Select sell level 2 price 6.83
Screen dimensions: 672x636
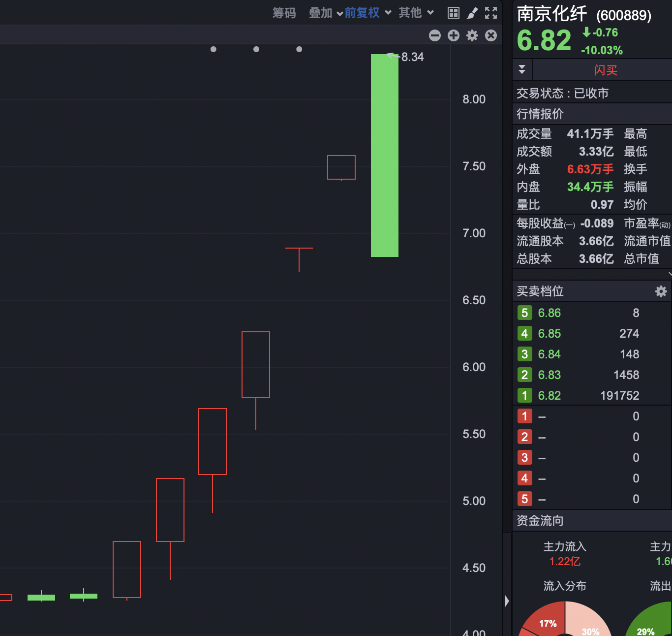tap(550, 375)
